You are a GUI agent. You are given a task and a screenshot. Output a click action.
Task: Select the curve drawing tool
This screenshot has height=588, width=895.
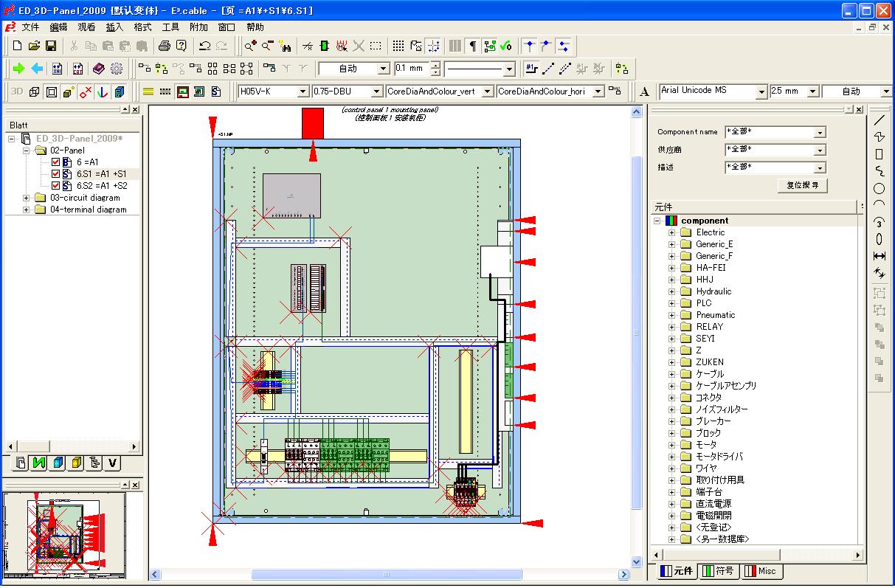coord(879,171)
